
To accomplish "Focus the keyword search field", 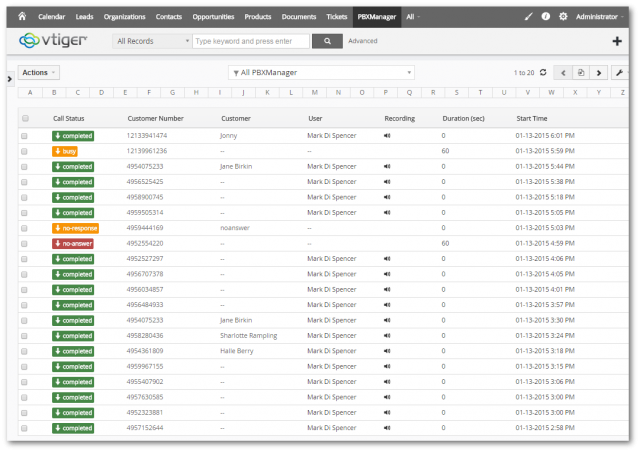I will tap(251, 41).
